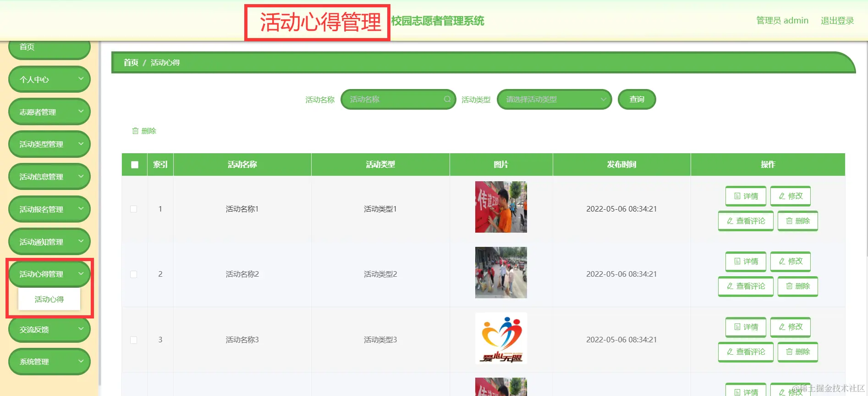Open the image thumbnail for 活动名称2
868x396 pixels.
[x=501, y=273]
